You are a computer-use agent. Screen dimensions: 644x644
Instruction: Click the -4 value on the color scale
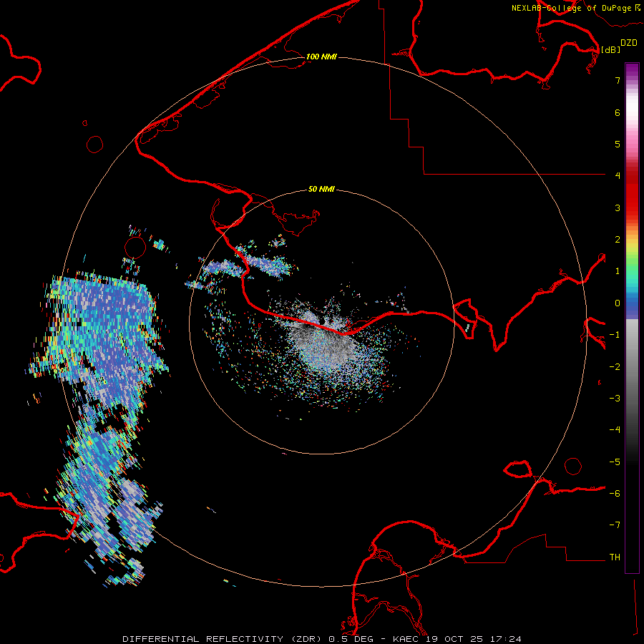(x=615, y=429)
